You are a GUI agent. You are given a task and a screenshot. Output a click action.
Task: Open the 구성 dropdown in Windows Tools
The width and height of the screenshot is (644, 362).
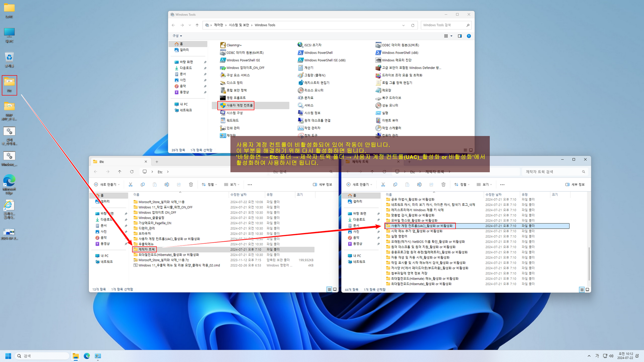177,36
